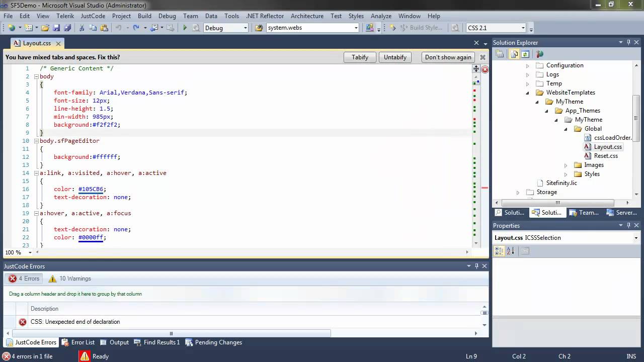Image resolution: width=644 pixels, height=362 pixels.
Task: Cut selection with the scissors icon
Action: pyautogui.click(x=82, y=28)
